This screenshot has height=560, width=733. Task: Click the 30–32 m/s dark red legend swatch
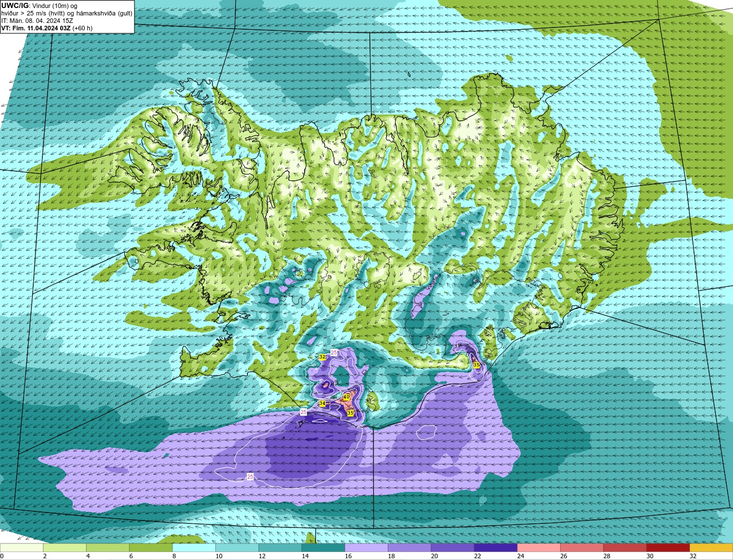point(668,548)
